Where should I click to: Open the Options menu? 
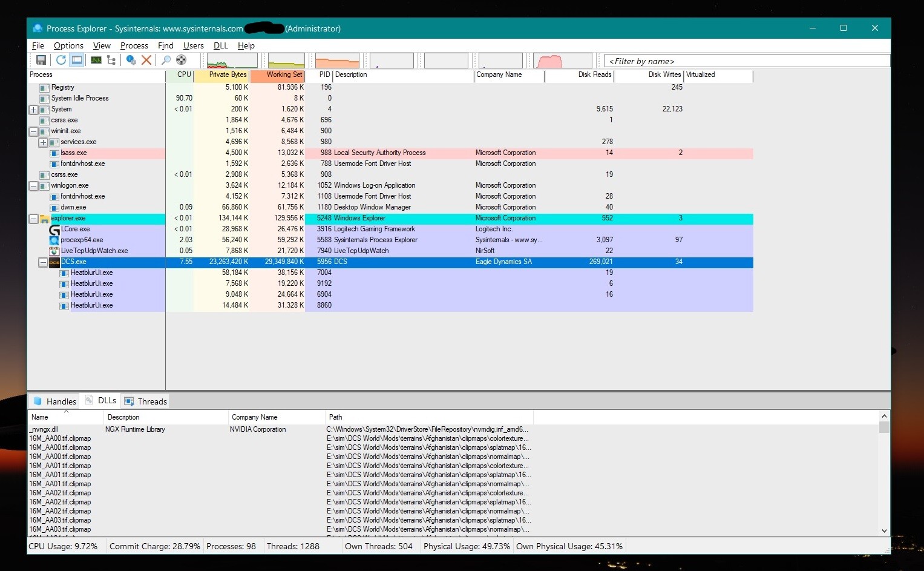[68, 45]
